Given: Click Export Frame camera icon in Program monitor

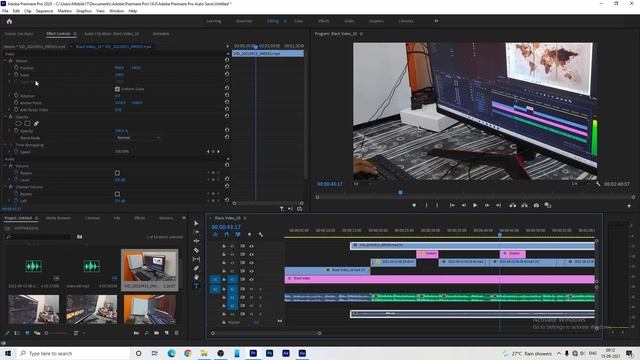Looking at the screenshot, I should (536, 205).
